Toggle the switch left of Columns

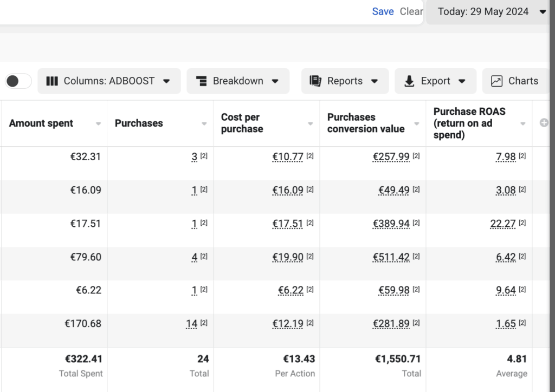point(18,81)
